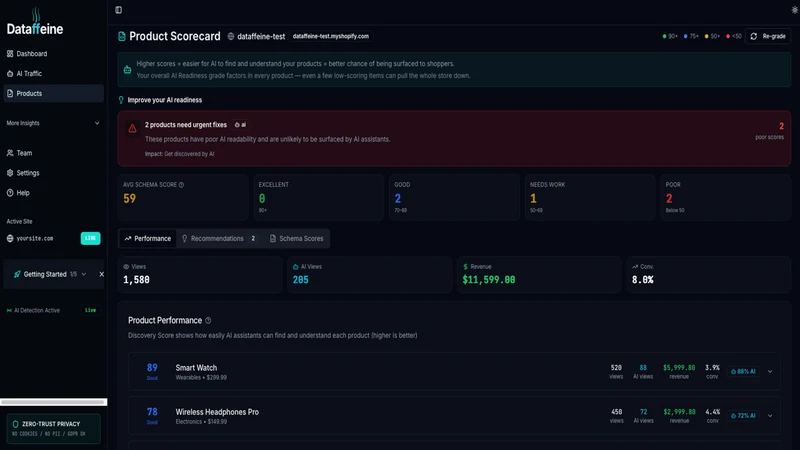Click the dataffeine-test store name

[x=261, y=36]
